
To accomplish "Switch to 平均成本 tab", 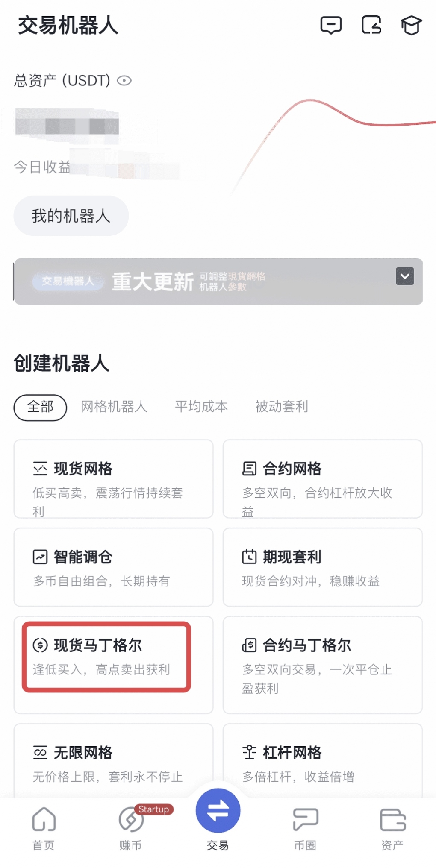I will tap(201, 407).
